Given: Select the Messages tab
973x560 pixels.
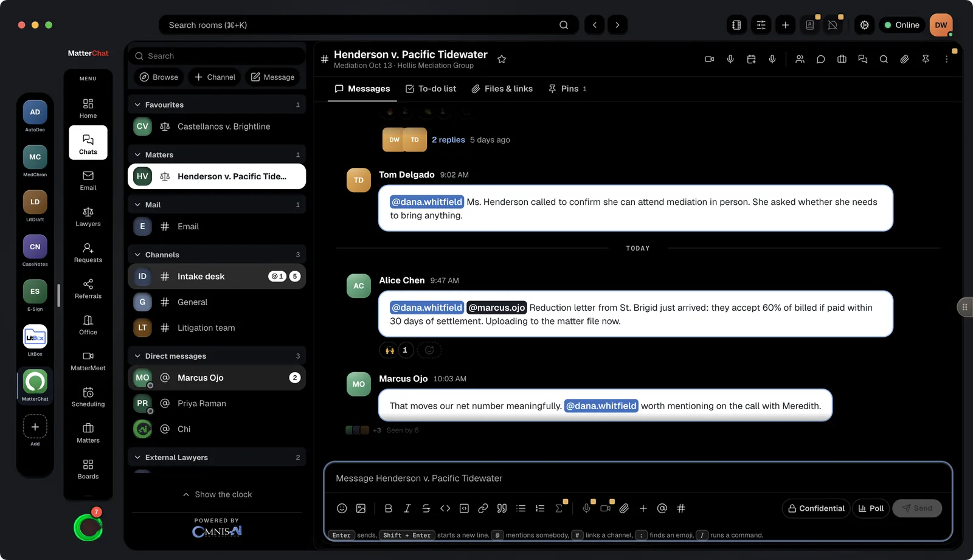Looking at the screenshot, I should click(362, 89).
